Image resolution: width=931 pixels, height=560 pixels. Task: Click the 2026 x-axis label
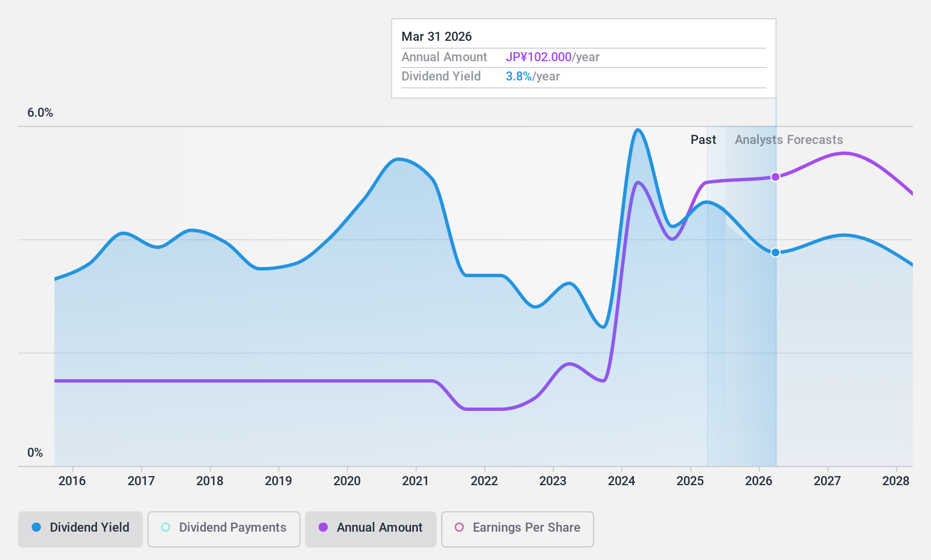tap(759, 481)
